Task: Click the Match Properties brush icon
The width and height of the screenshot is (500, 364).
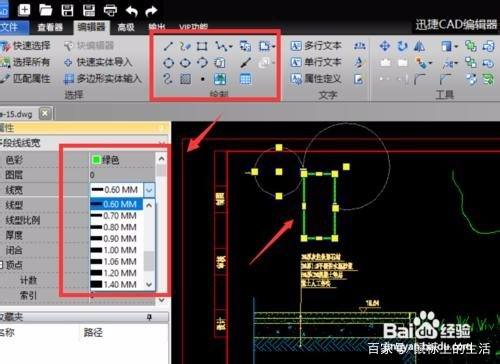Action: [x=4, y=79]
